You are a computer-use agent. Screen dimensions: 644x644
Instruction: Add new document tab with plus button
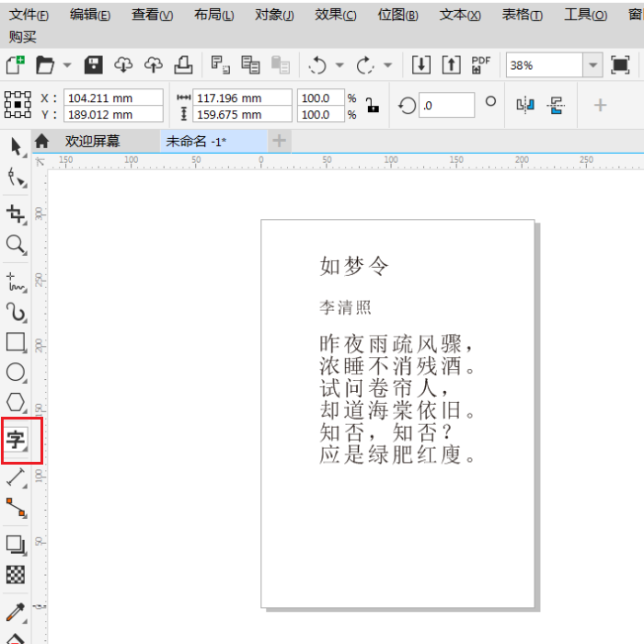(279, 141)
